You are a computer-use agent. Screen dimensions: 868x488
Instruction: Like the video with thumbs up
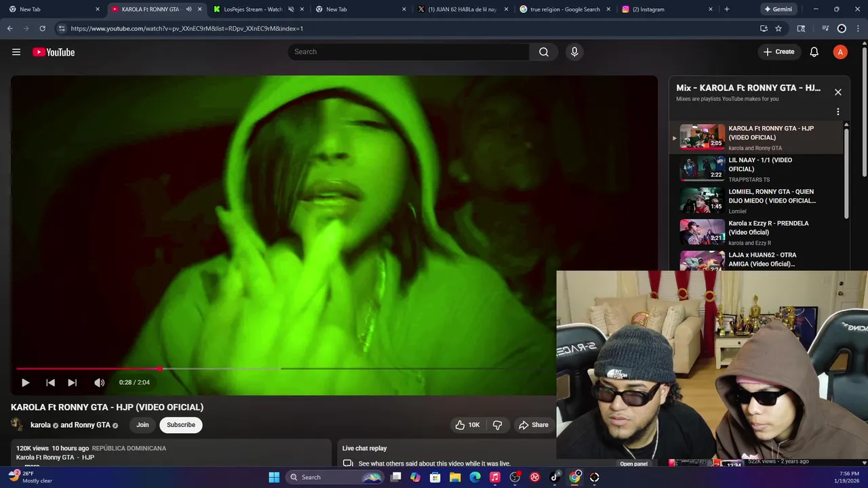(x=467, y=425)
